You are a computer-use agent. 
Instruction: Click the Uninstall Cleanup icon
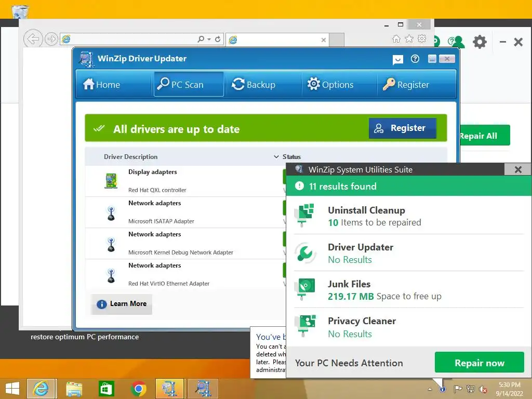304,215
